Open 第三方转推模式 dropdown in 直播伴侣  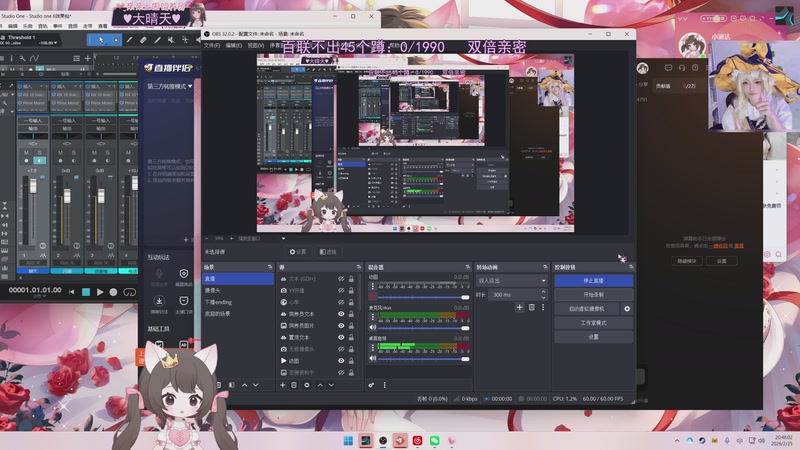(170, 86)
